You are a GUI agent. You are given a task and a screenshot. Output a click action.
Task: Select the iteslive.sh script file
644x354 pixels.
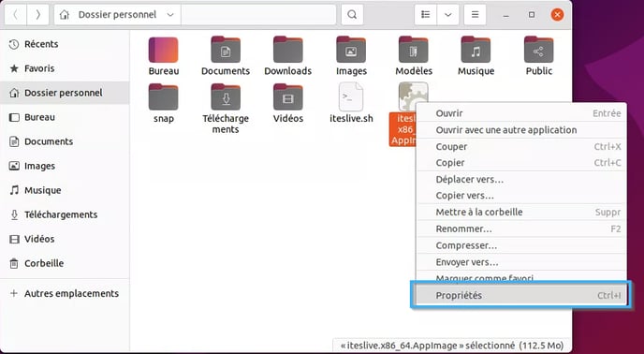351,97
